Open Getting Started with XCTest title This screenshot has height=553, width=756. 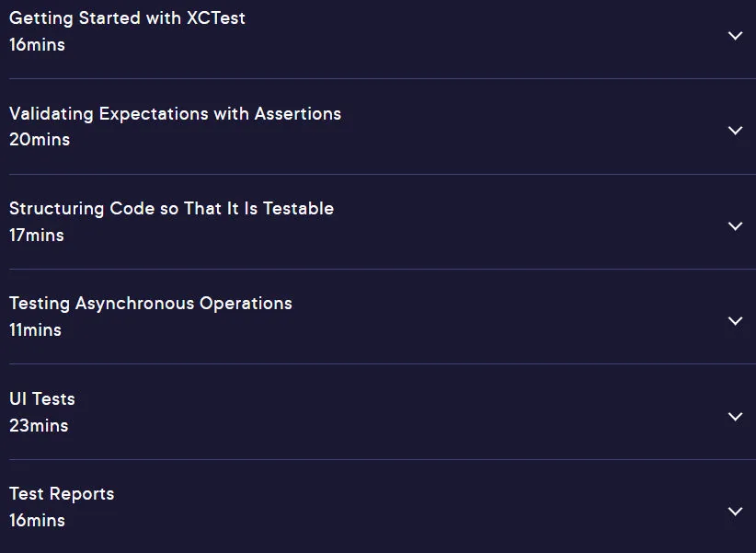point(127,18)
